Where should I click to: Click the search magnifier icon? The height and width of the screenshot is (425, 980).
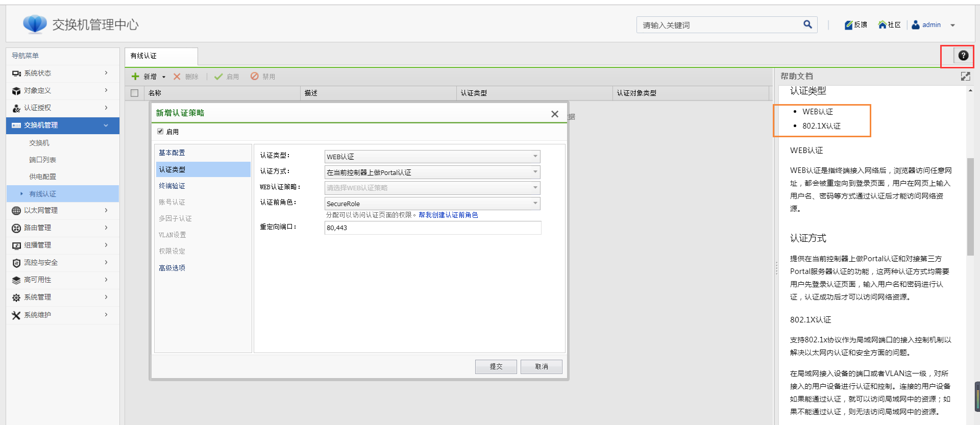click(807, 24)
